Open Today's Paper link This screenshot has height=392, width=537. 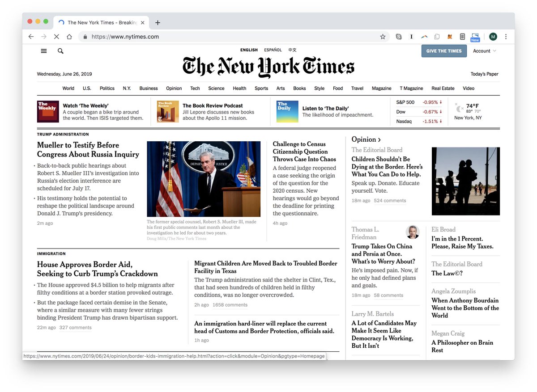tap(484, 74)
